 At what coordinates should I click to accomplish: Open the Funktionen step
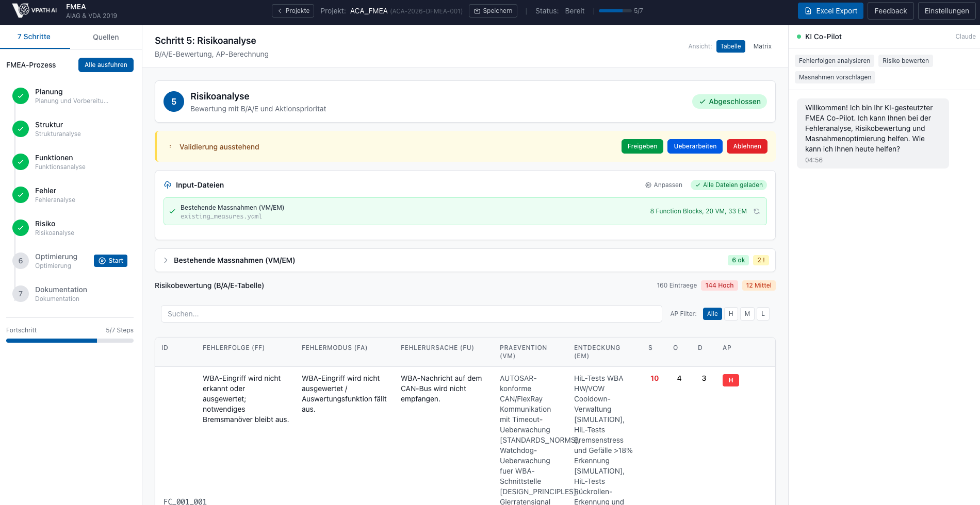71,162
